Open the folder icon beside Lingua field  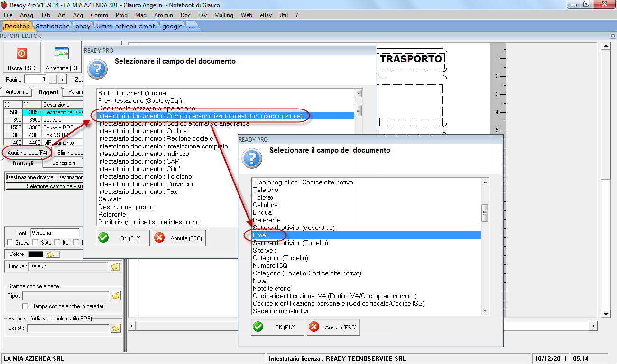[115, 266]
